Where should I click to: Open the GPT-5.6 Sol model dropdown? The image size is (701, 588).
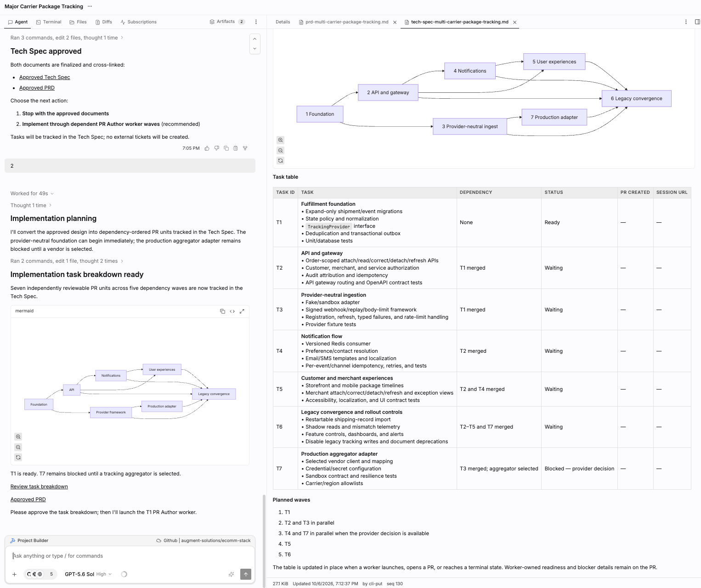88,574
